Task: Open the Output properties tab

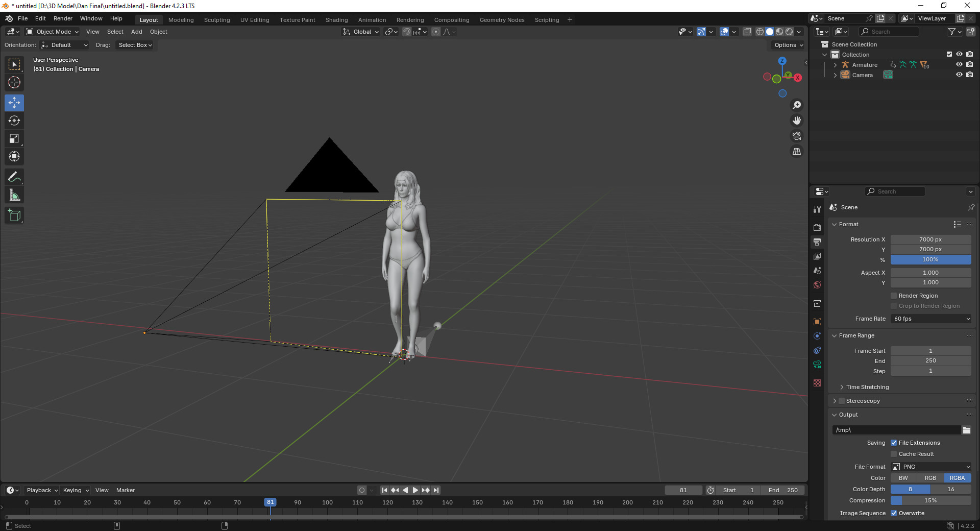Action: [x=817, y=242]
